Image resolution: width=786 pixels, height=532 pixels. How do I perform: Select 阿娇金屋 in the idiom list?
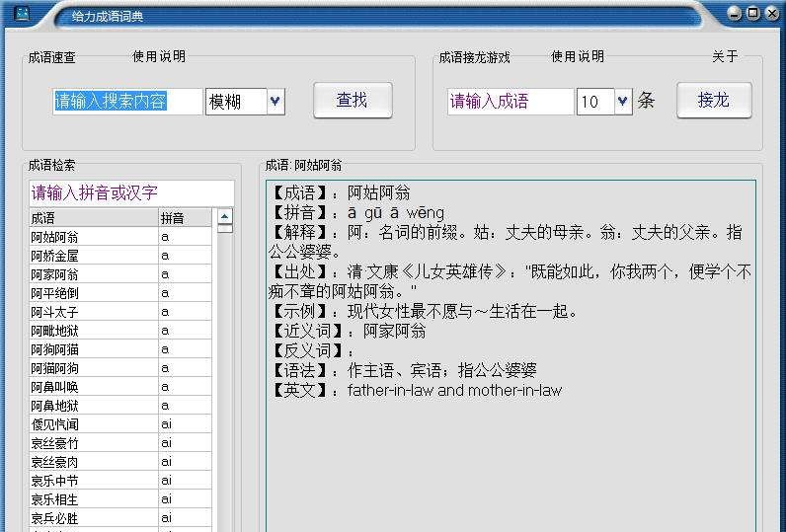tap(120, 256)
